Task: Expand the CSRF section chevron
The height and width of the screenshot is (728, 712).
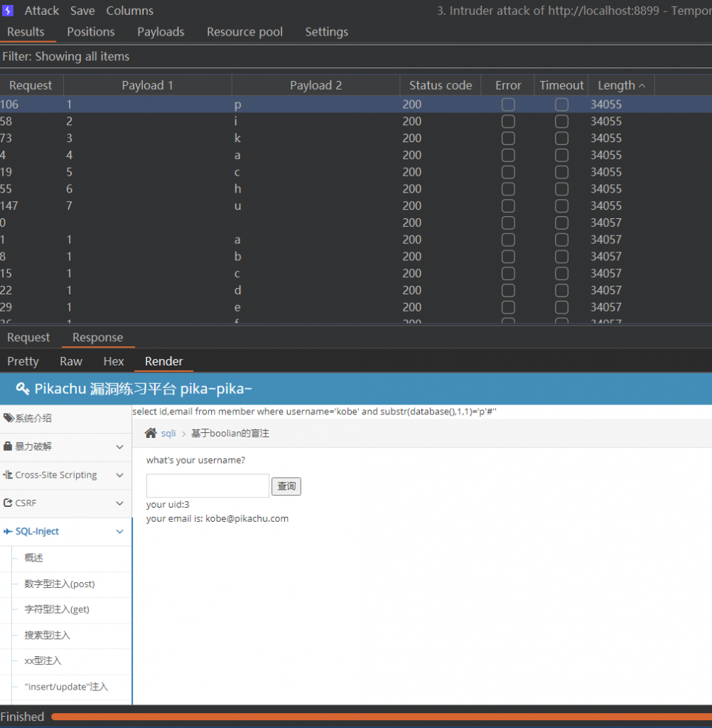Action: (x=119, y=503)
